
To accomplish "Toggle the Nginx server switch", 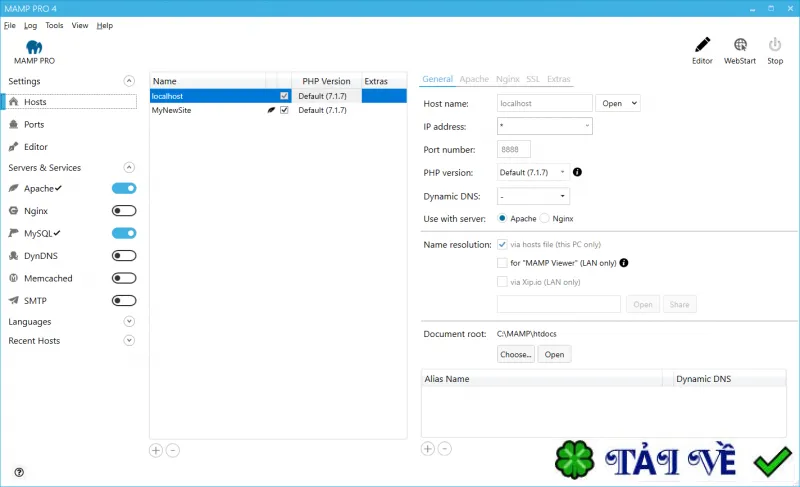I will point(124,211).
